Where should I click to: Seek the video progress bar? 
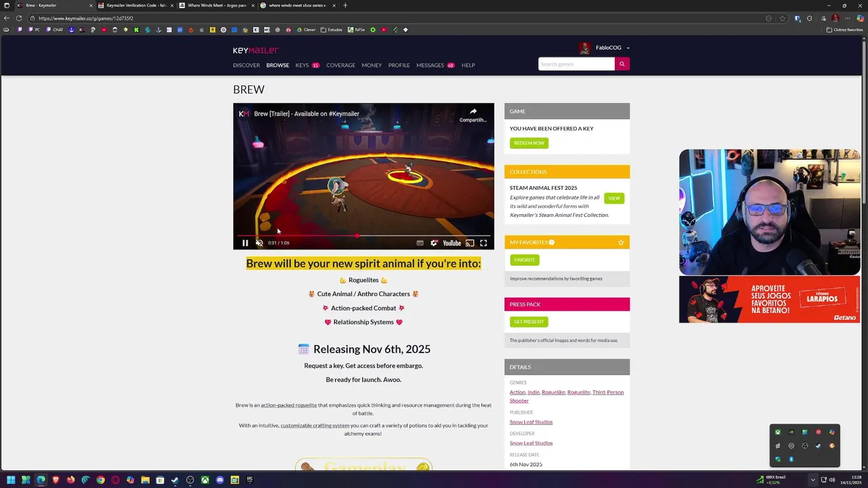click(x=363, y=235)
